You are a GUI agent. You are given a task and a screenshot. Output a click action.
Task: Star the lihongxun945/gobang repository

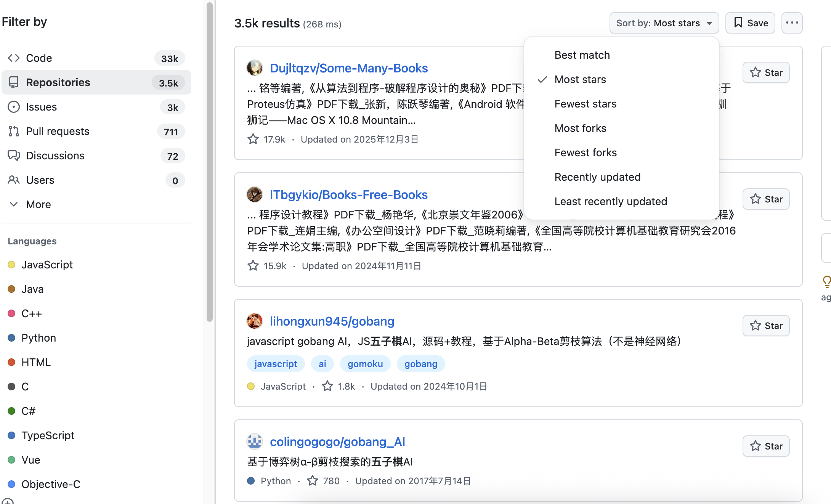(x=766, y=326)
